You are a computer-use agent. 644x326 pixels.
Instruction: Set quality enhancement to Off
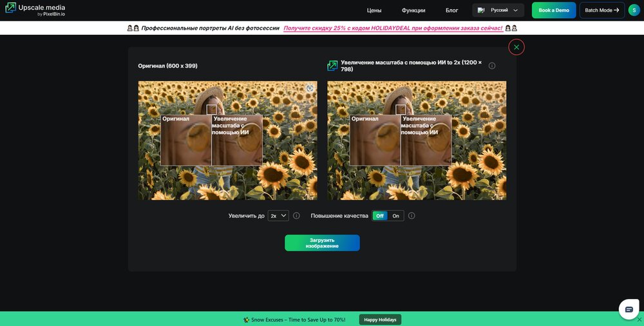point(380,216)
